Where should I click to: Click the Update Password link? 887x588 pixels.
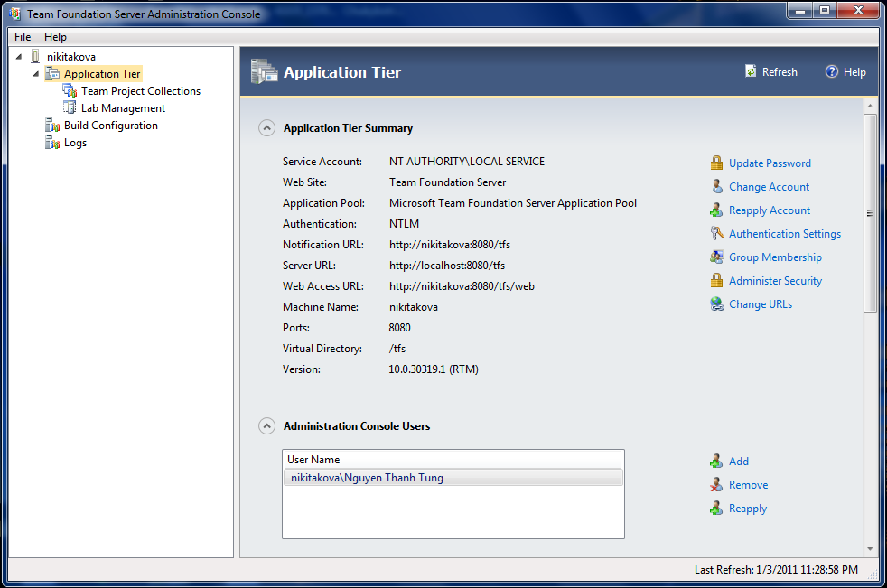[770, 163]
